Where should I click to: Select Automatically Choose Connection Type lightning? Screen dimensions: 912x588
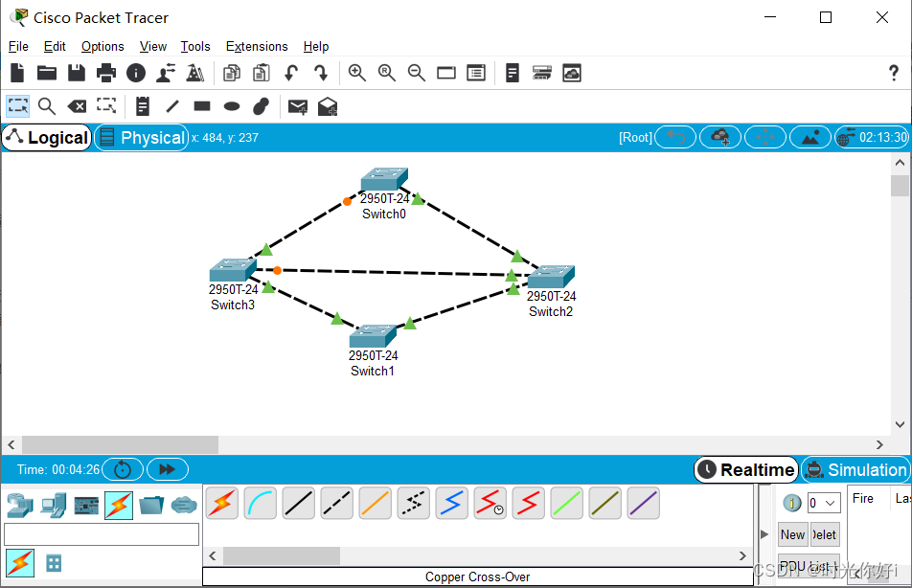click(x=221, y=503)
